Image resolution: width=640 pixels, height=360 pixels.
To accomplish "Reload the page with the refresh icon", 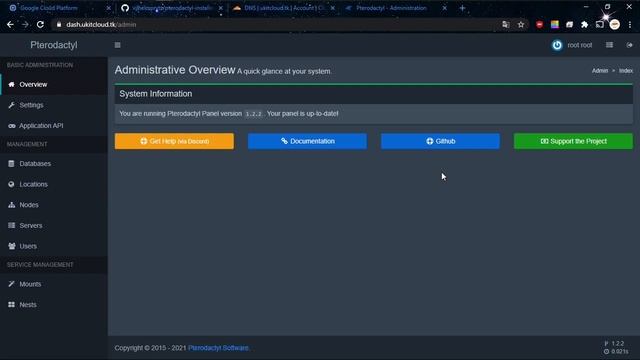I will (x=40, y=24).
